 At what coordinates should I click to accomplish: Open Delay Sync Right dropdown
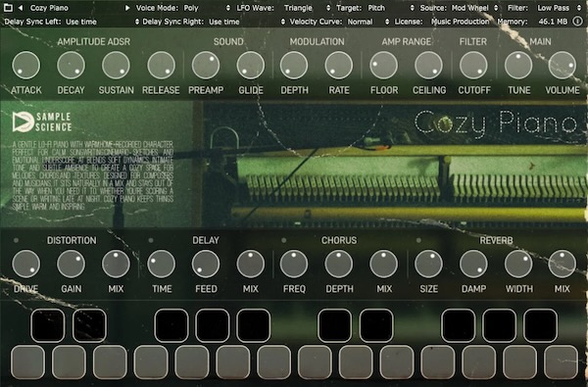click(x=247, y=22)
